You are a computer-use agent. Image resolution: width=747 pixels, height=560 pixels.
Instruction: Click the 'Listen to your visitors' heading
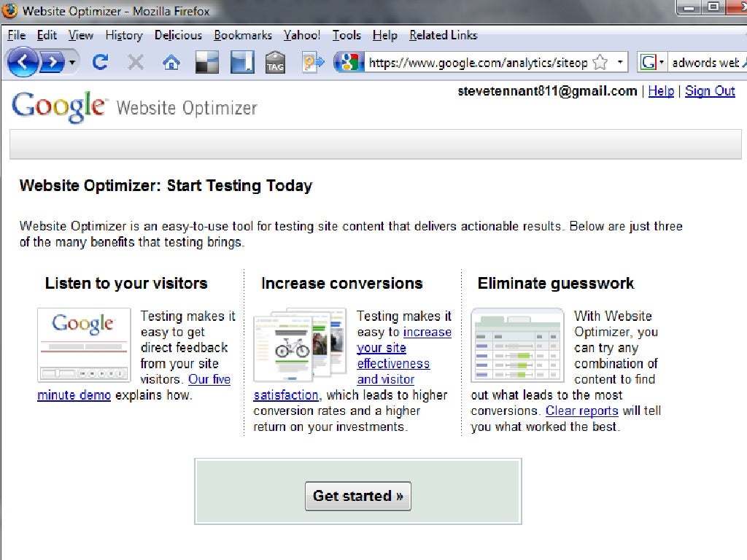(126, 284)
